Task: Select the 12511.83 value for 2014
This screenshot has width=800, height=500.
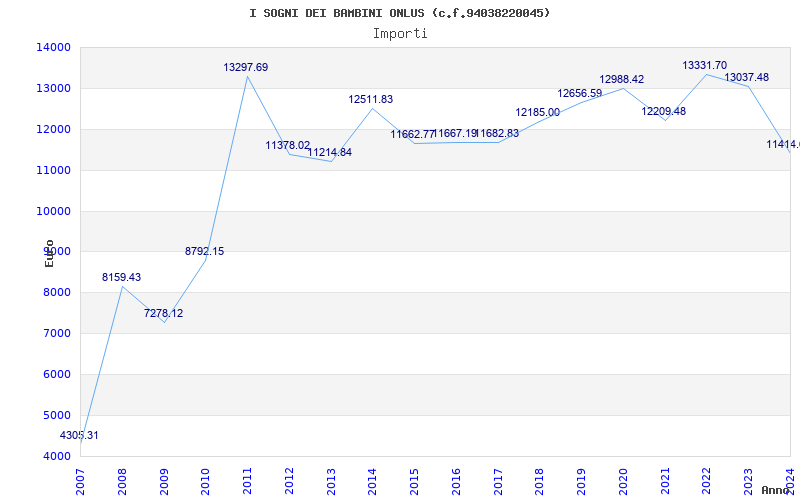Action: click(x=371, y=99)
